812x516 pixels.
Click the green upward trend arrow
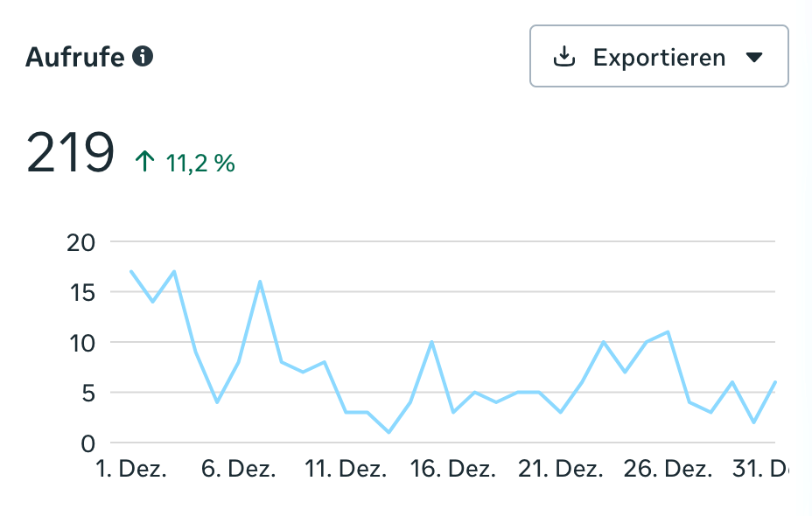click(x=144, y=162)
